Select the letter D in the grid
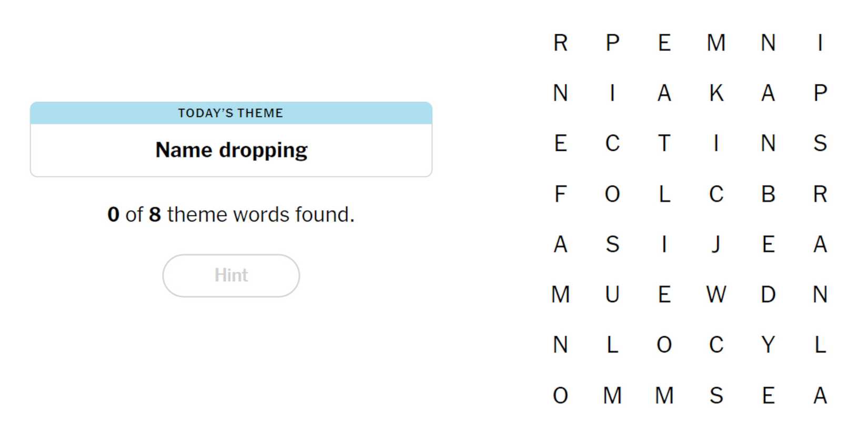The image size is (868, 434). (768, 295)
